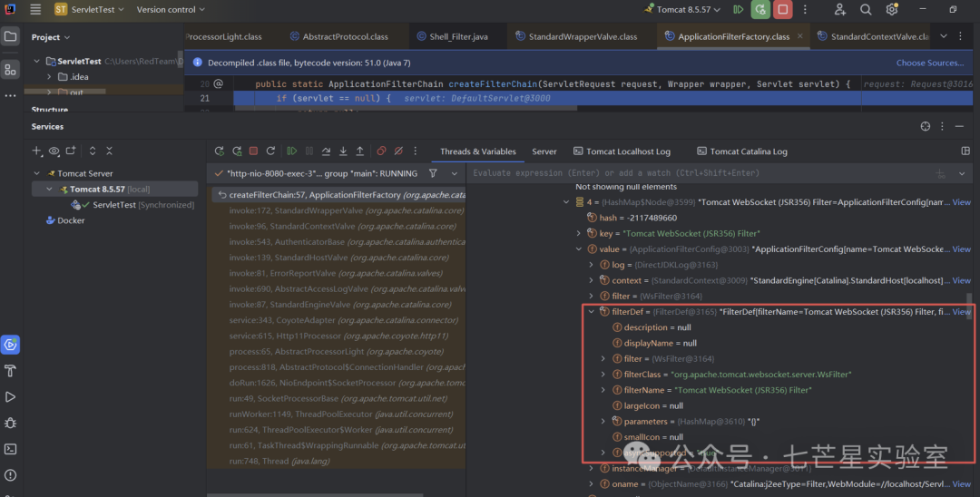
Task: Switch to StandardContextValve.class tab
Action: pos(873,36)
